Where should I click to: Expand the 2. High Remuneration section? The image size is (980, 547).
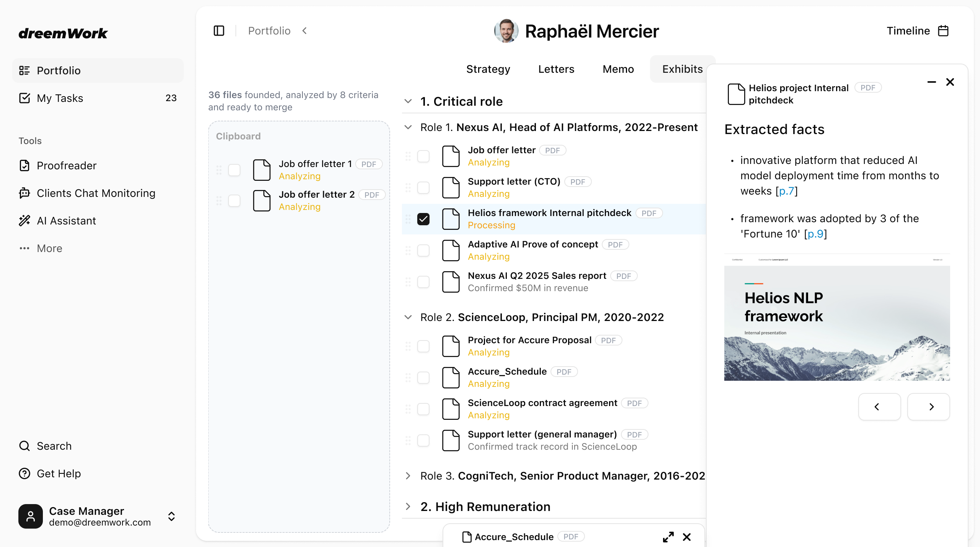[408, 506]
